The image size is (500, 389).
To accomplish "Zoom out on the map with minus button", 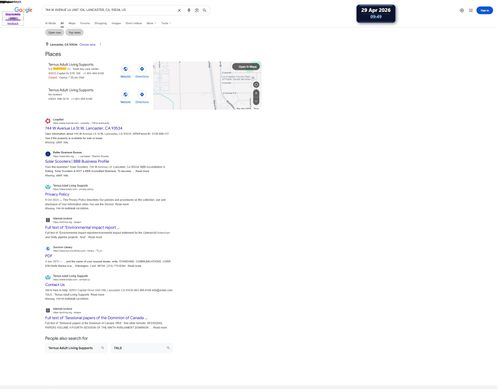I will tap(256, 101).
